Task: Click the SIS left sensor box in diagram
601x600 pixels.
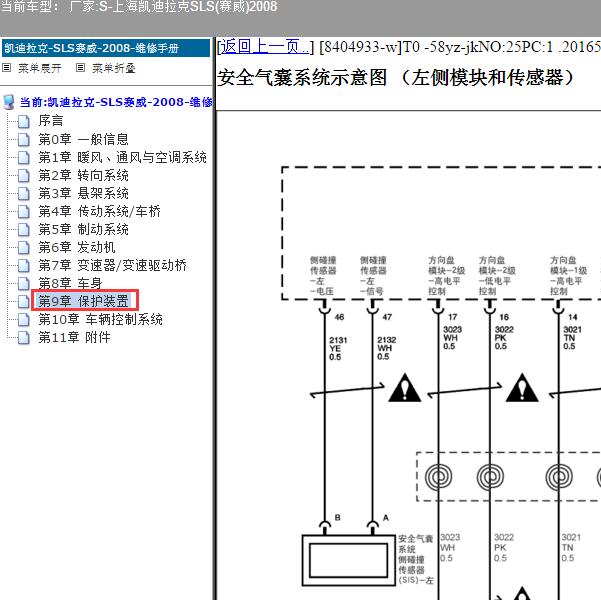Action: pyautogui.click(x=348, y=560)
